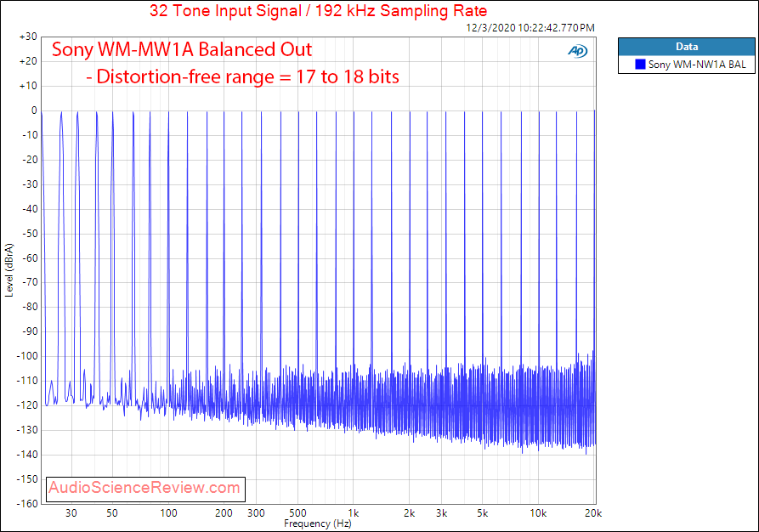Click the -160 value on level axis
The width and height of the screenshot is (759, 532).
(x=27, y=504)
